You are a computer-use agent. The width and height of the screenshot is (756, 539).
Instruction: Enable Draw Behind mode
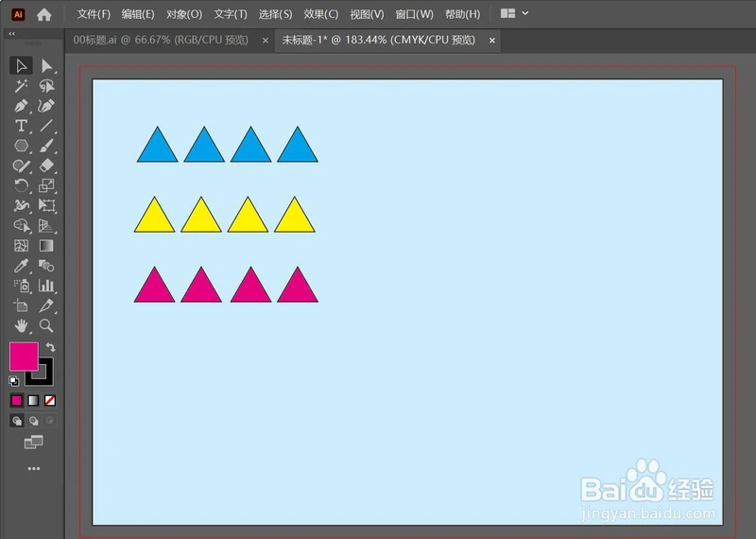pyautogui.click(x=33, y=421)
